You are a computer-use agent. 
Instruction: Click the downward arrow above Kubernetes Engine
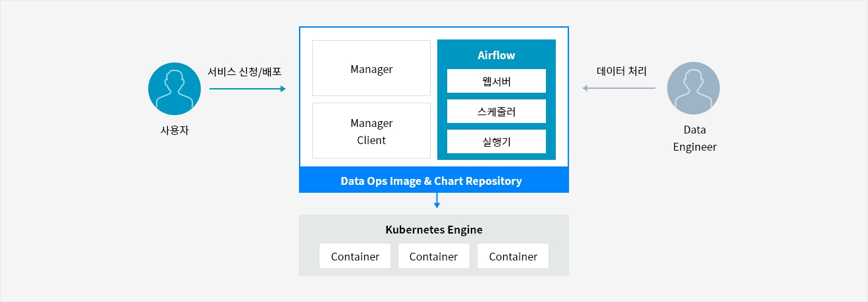[x=437, y=201]
